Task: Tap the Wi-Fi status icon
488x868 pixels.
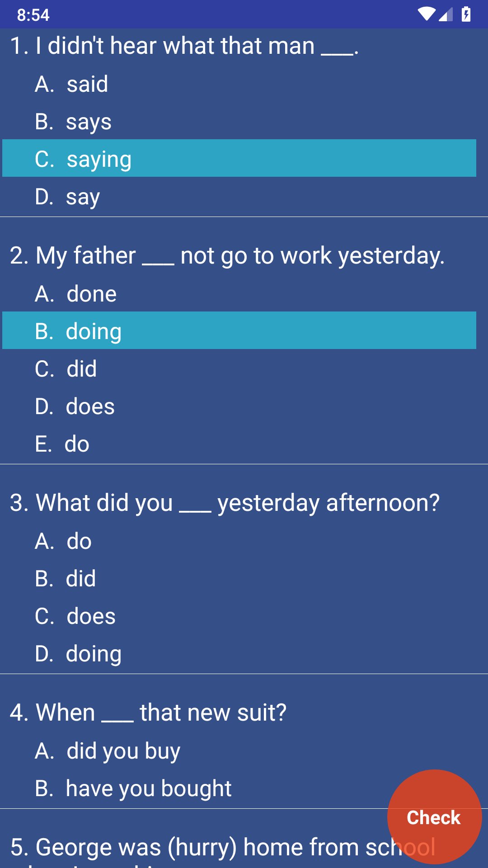Action: pos(426,14)
